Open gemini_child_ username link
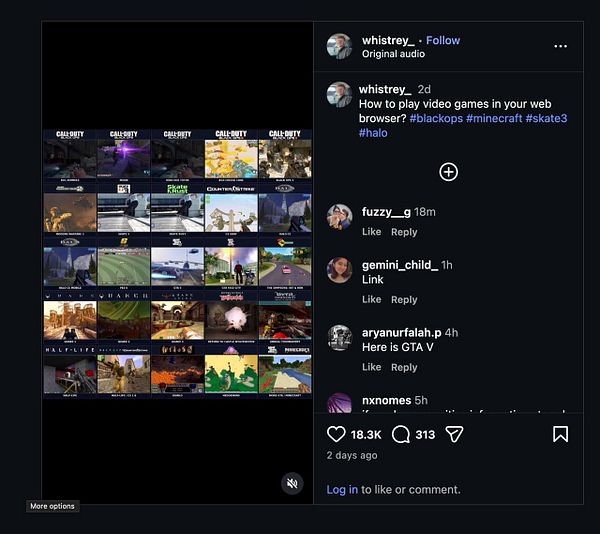This screenshot has width=600, height=534. (400, 265)
